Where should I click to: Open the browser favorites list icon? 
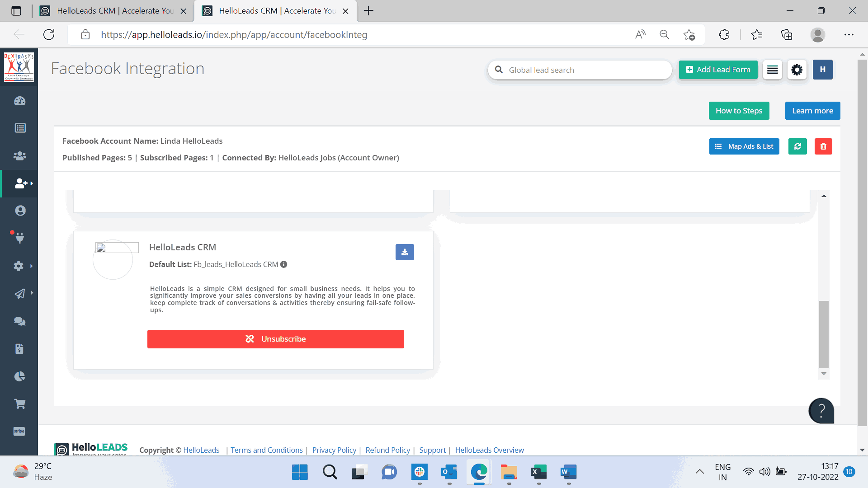(x=756, y=35)
